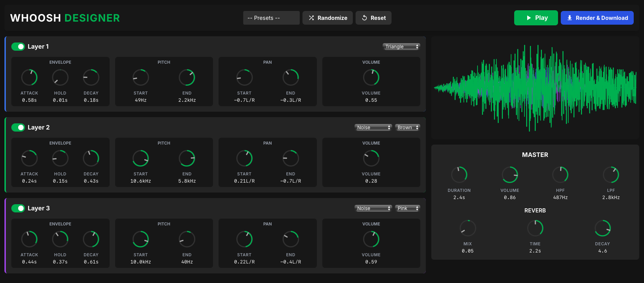Toggle Layer 1 on/off switch
This screenshot has width=644, height=283.
coord(18,47)
